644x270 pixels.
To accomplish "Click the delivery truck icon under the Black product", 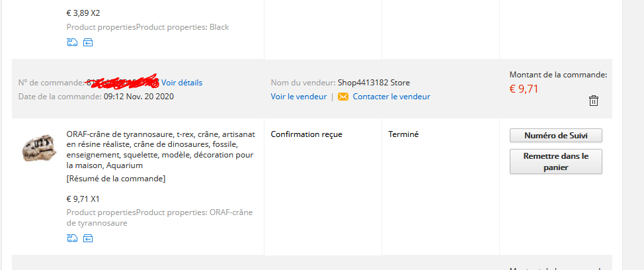I will (72, 42).
